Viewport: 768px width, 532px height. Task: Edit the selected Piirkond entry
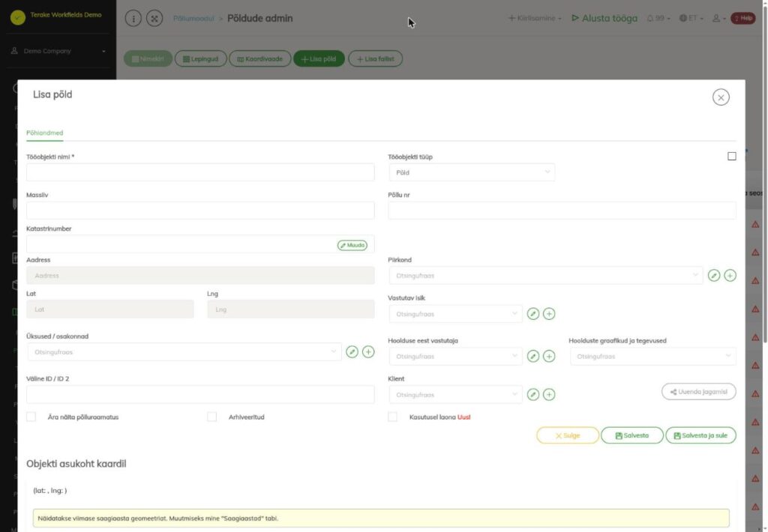coord(714,276)
